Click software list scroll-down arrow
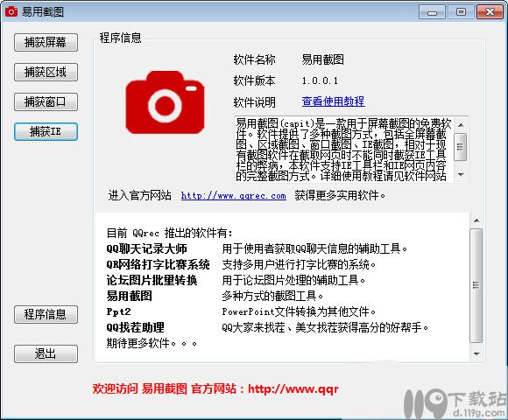Screen dimensions: 508x420 (476, 354)
